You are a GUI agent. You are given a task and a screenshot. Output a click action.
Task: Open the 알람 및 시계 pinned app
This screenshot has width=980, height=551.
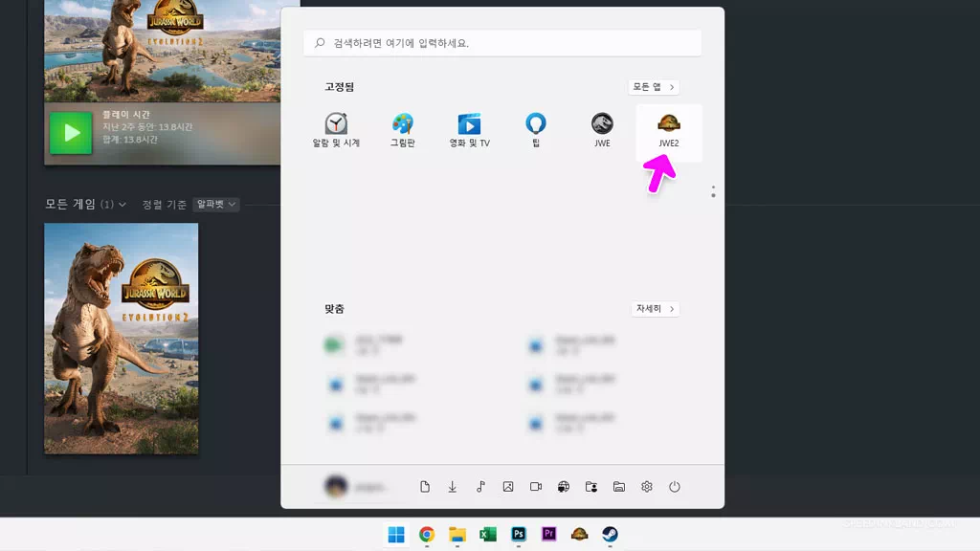pos(336,130)
